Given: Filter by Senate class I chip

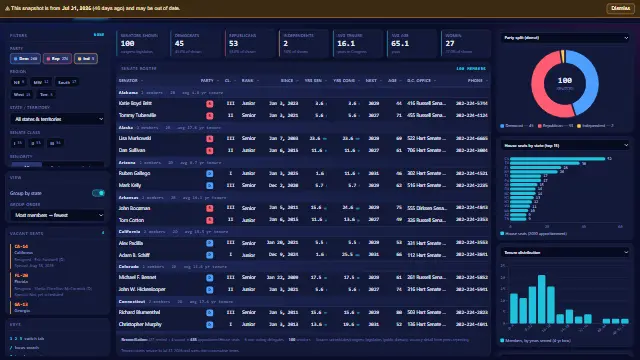Looking at the screenshot, I should pos(18,143).
